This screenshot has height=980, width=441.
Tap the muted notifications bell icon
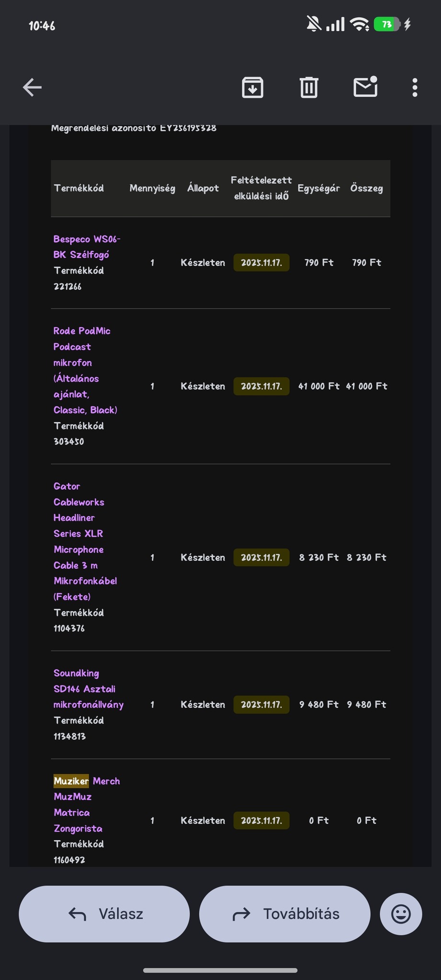[314, 23]
